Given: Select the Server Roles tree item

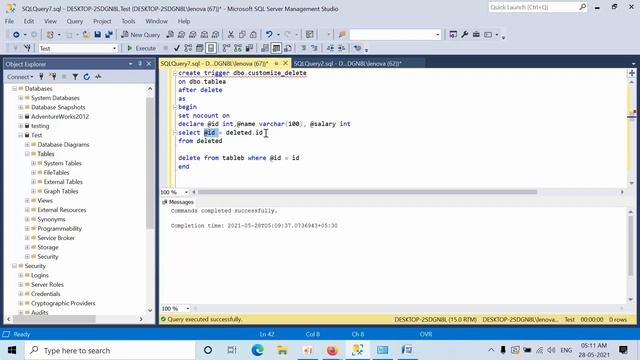Looking at the screenshot, I should click(47, 285).
